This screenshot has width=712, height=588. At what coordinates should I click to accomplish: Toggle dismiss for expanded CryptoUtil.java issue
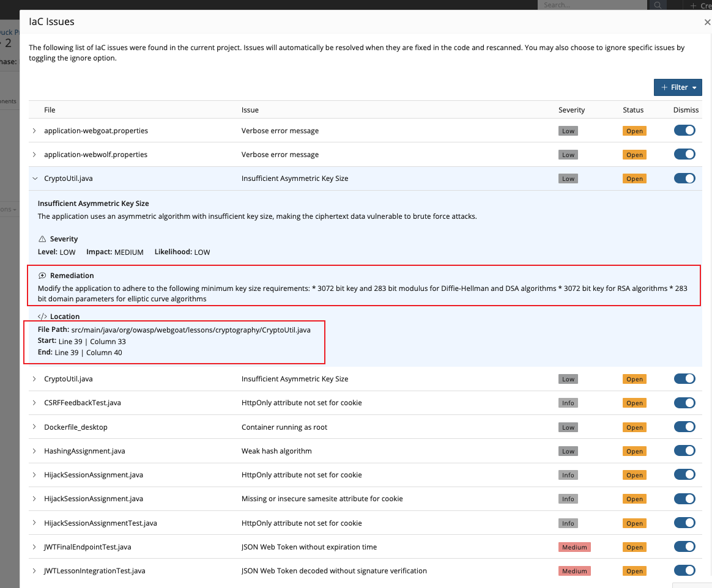coord(684,178)
